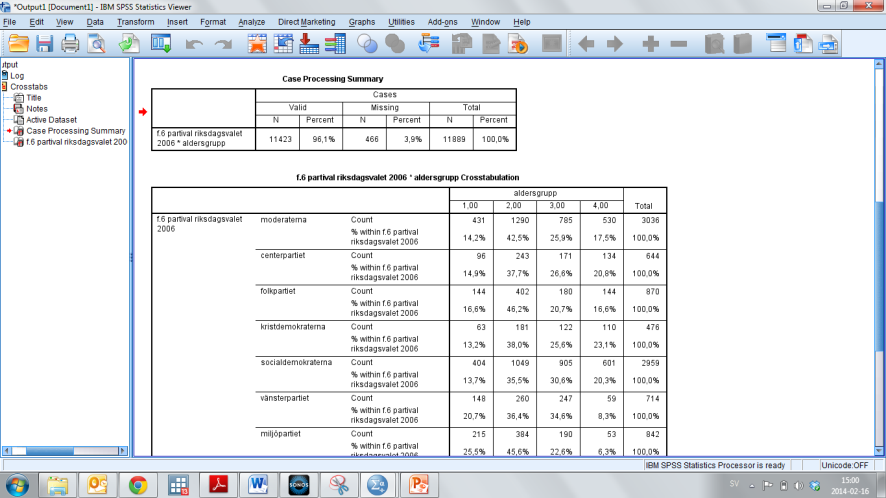Image resolution: width=886 pixels, height=498 pixels.
Task: Undo the last action
Action: 194,44
